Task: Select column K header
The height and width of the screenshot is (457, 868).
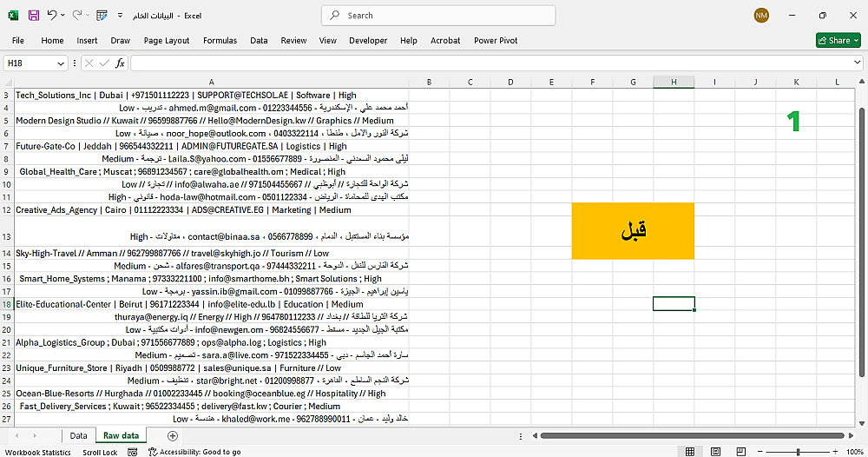Action: [796, 82]
